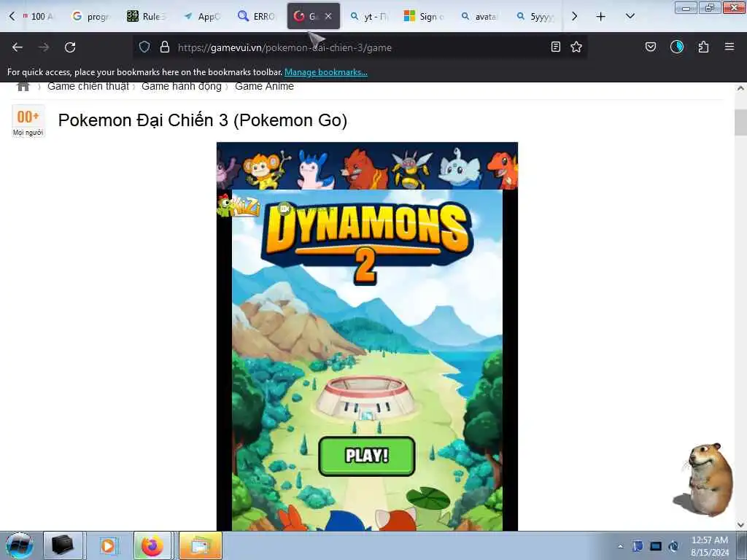The width and height of the screenshot is (747, 560).
Task: Open 'Game chiến thuật' breadcrumb link
Action: 88,86
